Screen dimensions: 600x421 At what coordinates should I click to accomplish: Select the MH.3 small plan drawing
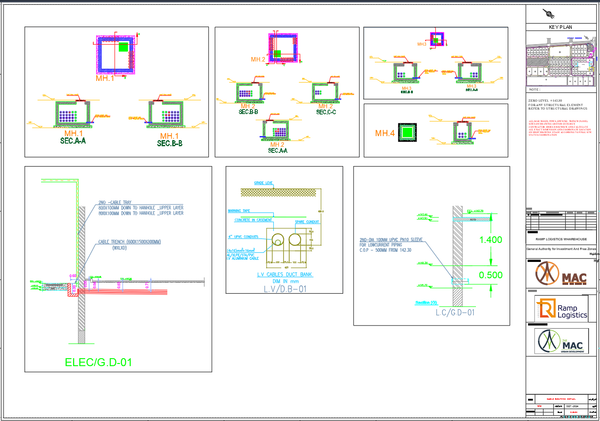437,39
